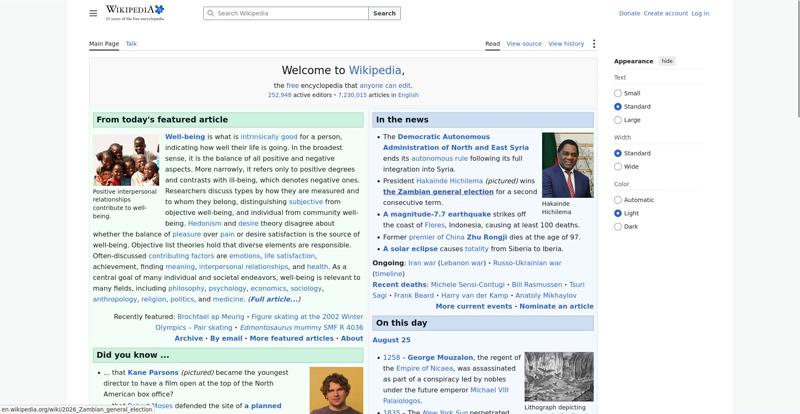The width and height of the screenshot is (800, 414).
Task: Click the well-being children photo thumbnail
Action: coord(126,160)
